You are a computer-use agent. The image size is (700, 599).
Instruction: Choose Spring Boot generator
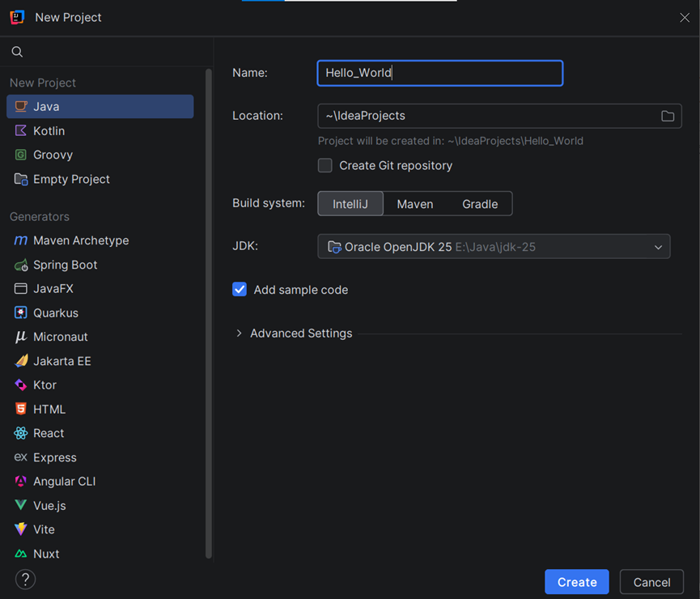click(100, 265)
